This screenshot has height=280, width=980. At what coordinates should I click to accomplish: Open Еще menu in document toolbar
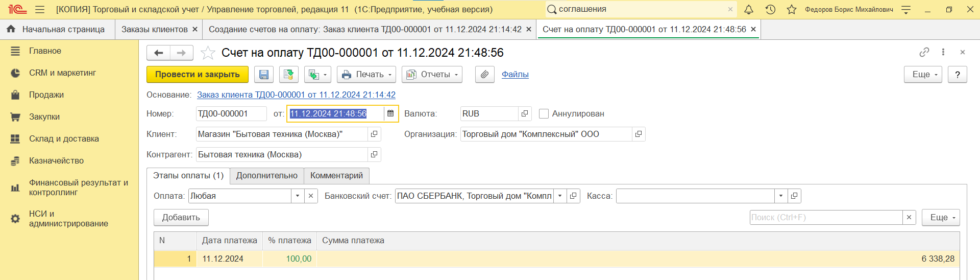(923, 75)
